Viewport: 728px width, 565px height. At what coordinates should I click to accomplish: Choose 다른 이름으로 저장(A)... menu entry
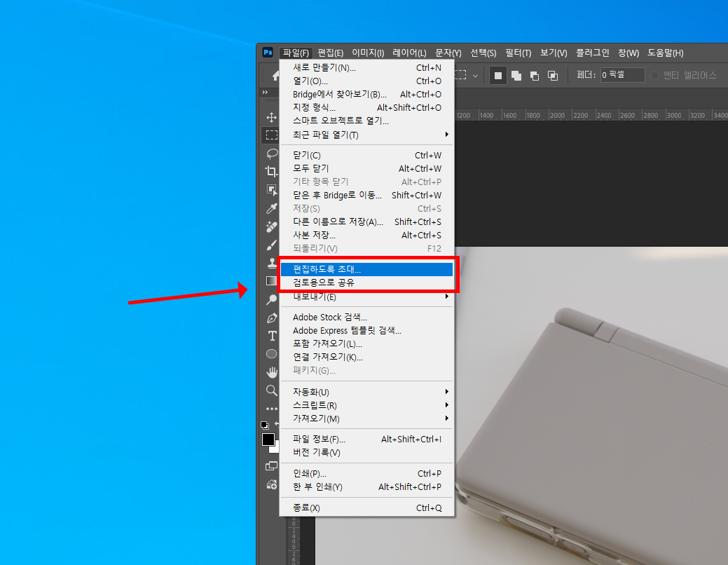366,222
